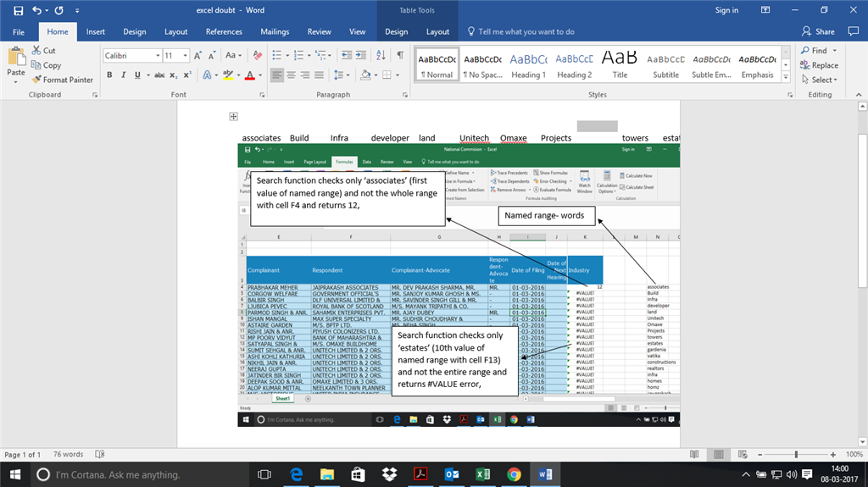The width and height of the screenshot is (868, 487).
Task: Adjust the zoom slider
Action: click(796, 454)
